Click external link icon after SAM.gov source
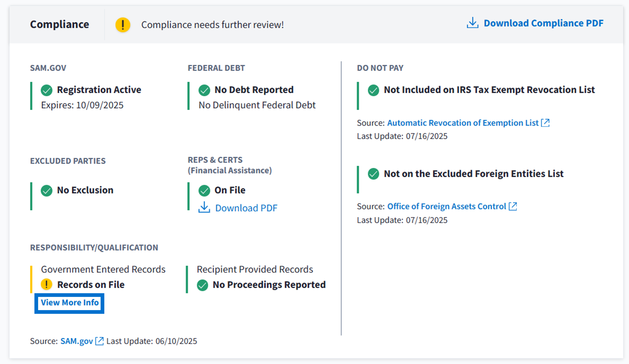This screenshot has width=629, height=364. pos(99,341)
